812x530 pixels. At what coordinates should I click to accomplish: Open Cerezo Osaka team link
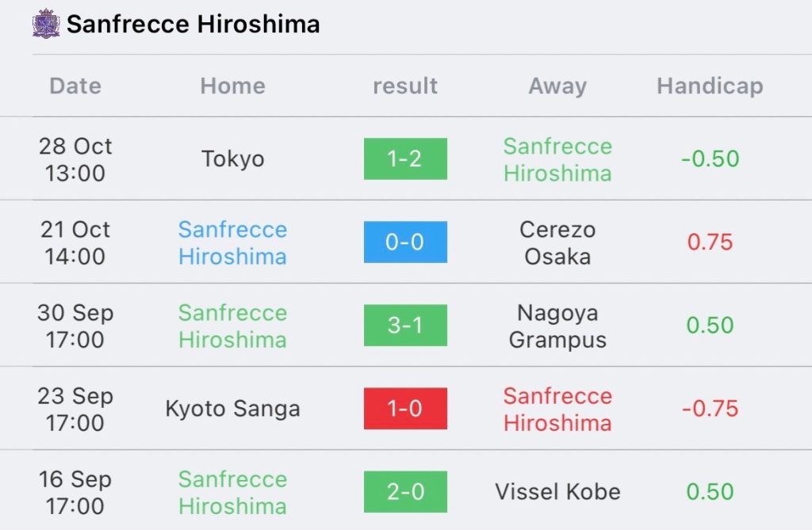(x=557, y=242)
